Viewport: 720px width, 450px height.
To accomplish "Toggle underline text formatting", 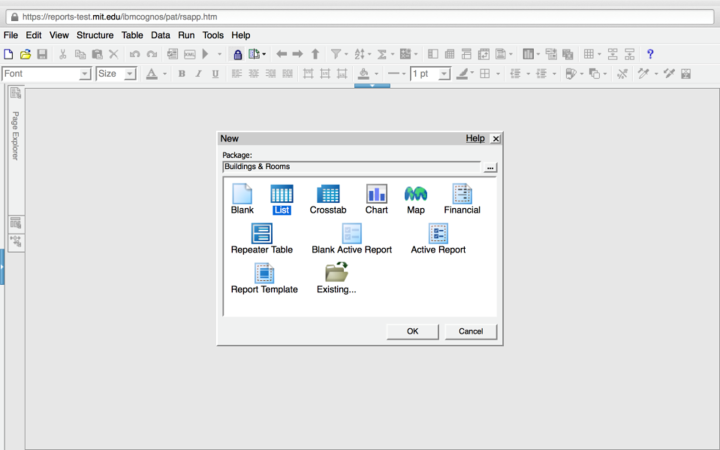I will [215, 74].
